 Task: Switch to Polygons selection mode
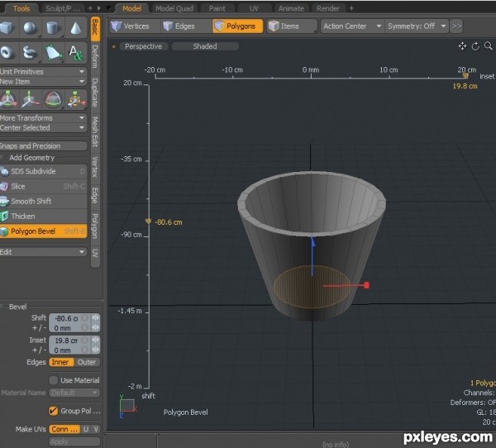(x=237, y=26)
